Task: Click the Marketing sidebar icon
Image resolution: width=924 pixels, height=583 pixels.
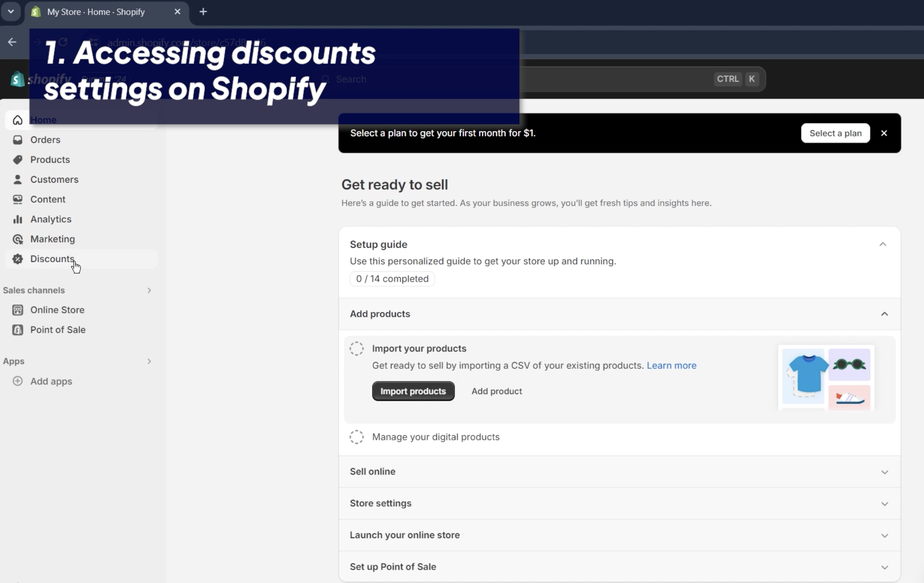Action: pos(17,239)
